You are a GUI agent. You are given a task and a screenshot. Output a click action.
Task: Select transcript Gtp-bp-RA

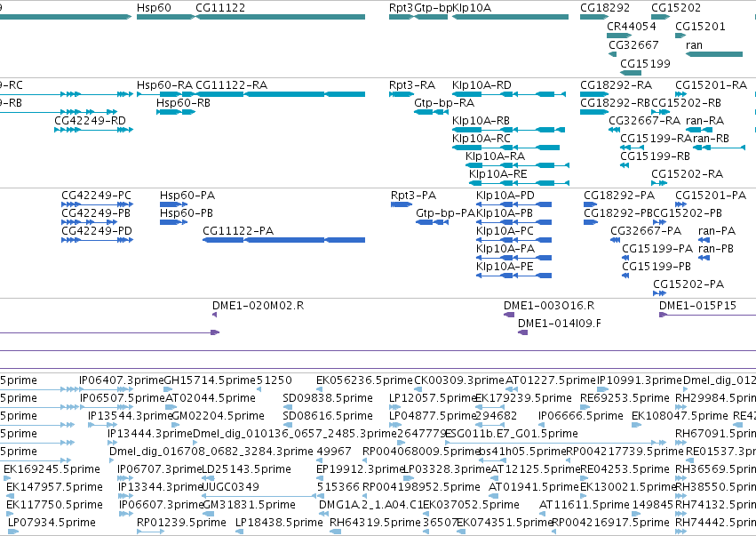tap(444, 103)
